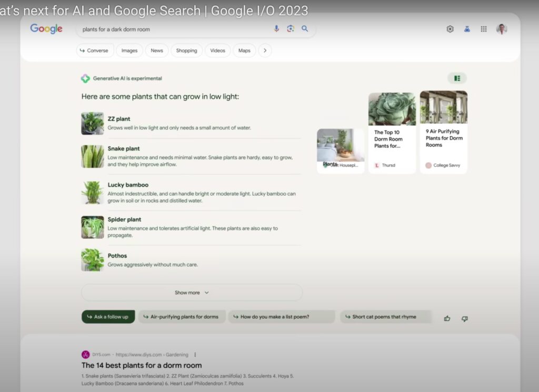Open the ZZ plant thumbnail
Screen dimensions: 539x392
point(93,123)
